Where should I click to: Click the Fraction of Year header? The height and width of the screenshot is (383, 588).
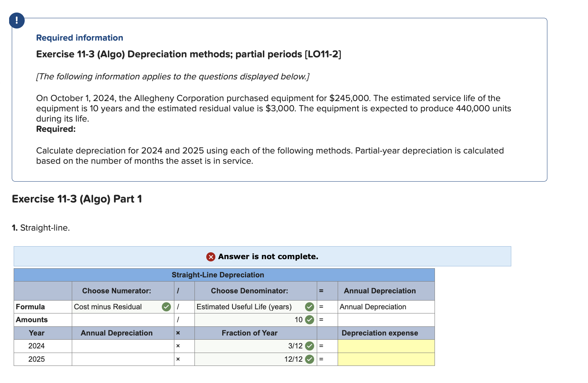point(250,333)
